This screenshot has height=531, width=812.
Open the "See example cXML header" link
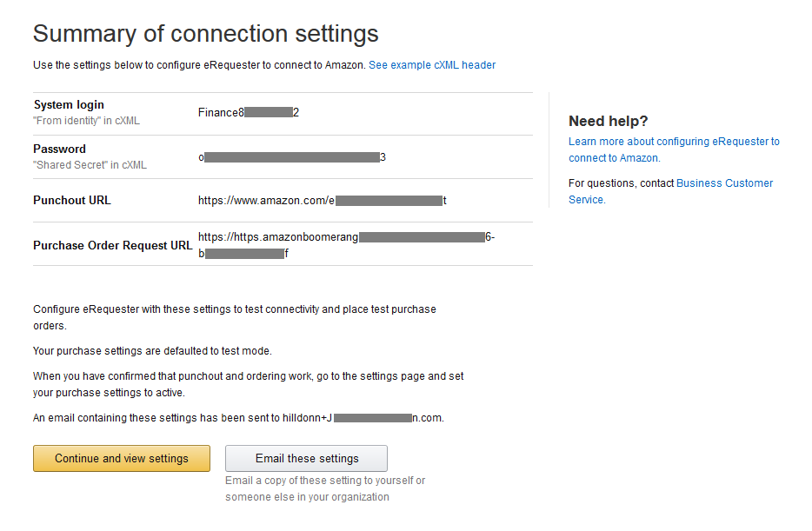pos(432,65)
